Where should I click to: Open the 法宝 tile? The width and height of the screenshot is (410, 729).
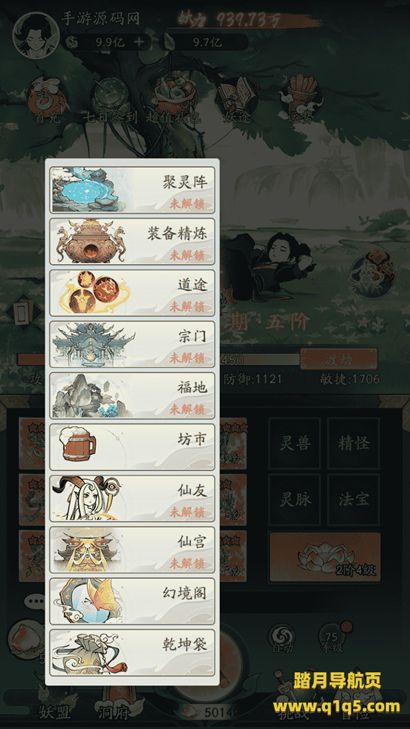tap(353, 500)
